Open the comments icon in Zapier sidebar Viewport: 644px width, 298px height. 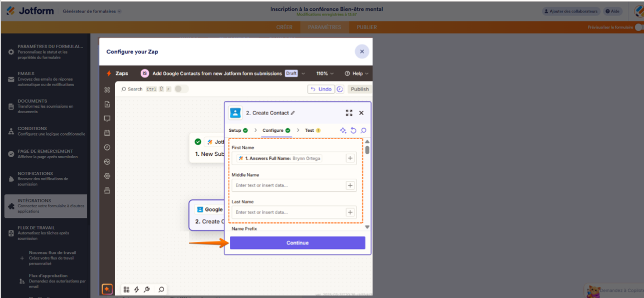(x=107, y=119)
